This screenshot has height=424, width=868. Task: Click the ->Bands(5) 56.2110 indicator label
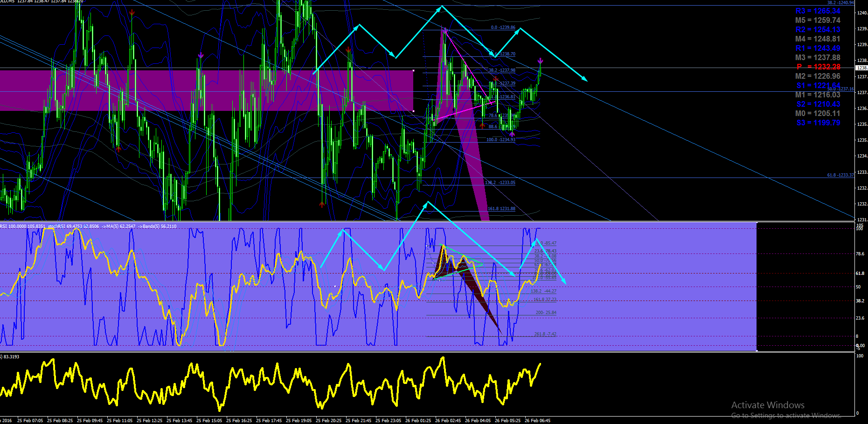[x=157, y=226]
